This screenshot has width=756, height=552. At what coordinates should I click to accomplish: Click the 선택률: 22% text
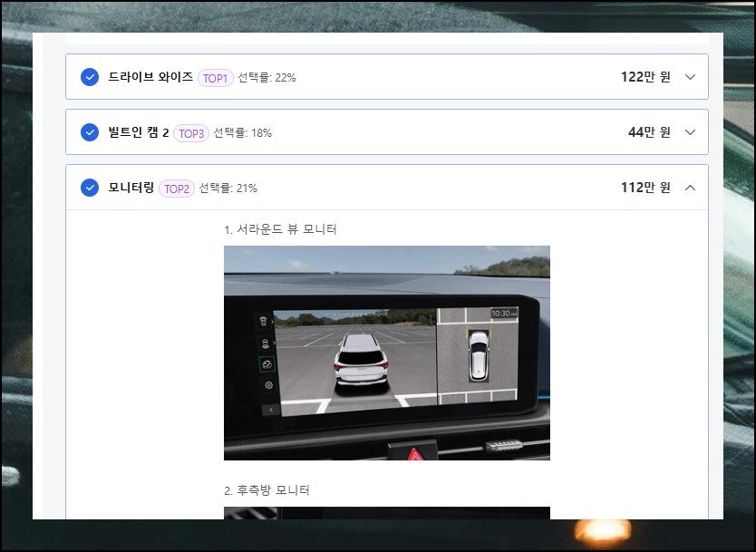[267, 78]
